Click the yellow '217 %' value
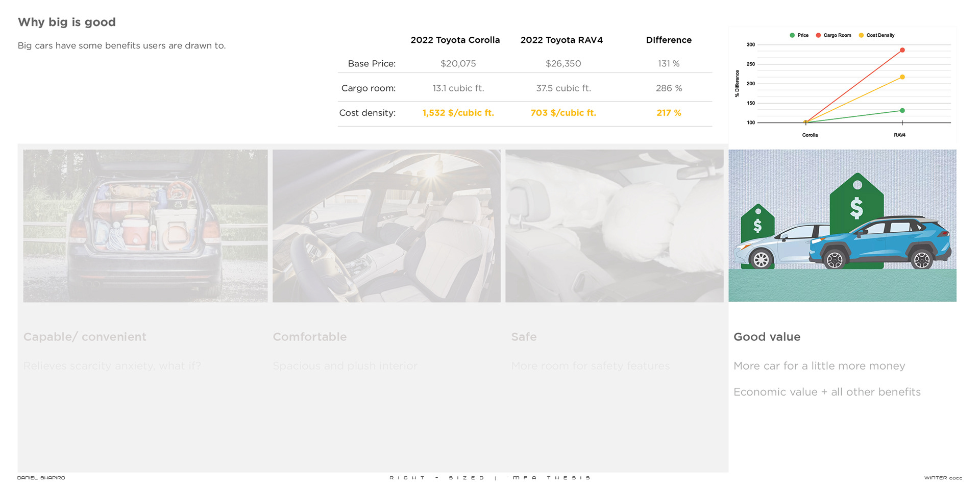The width and height of the screenshot is (980, 490). pos(669,113)
